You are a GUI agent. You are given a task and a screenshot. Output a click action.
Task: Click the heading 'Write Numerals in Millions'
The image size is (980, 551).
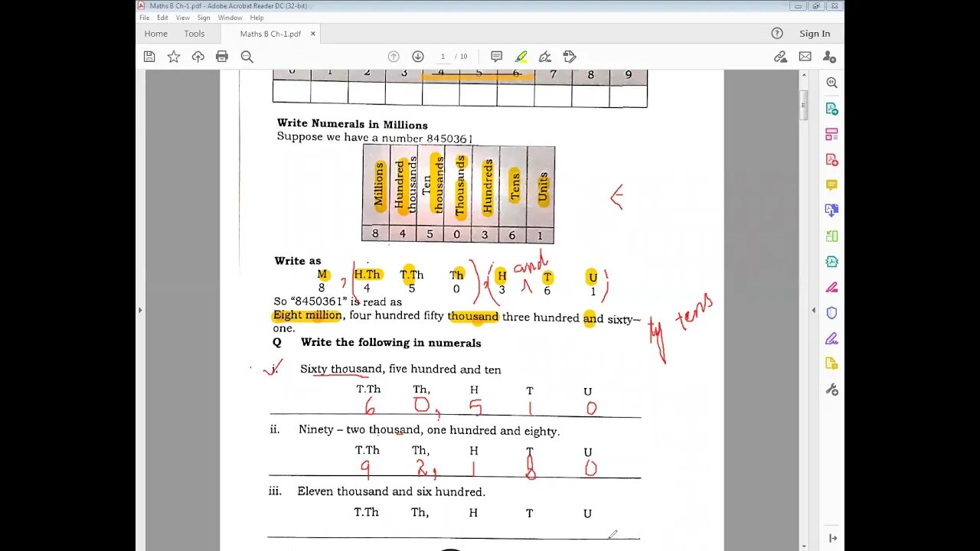(x=352, y=125)
